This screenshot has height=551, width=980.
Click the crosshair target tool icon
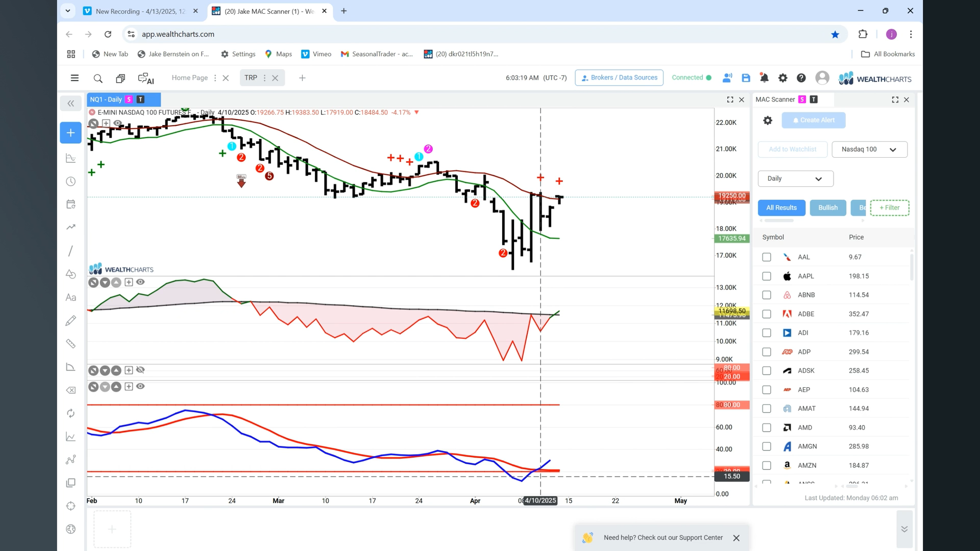[x=70, y=506]
